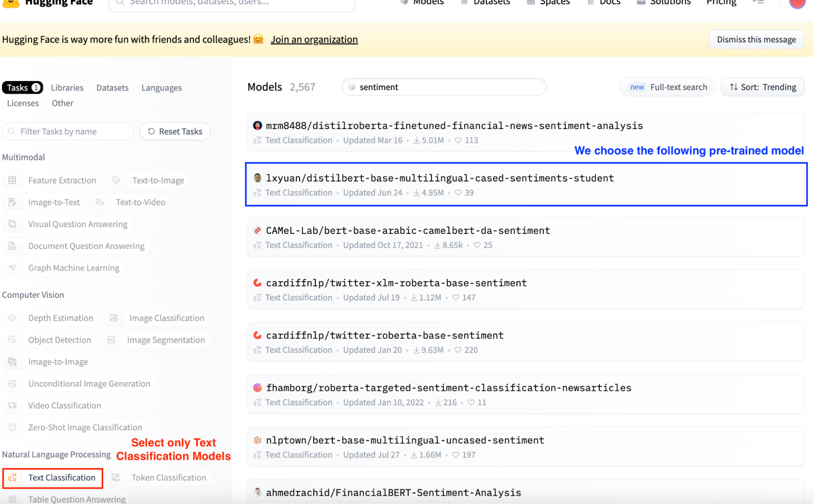The width and height of the screenshot is (813, 504).
Task: Follow the Join an organization link
Action: click(314, 39)
